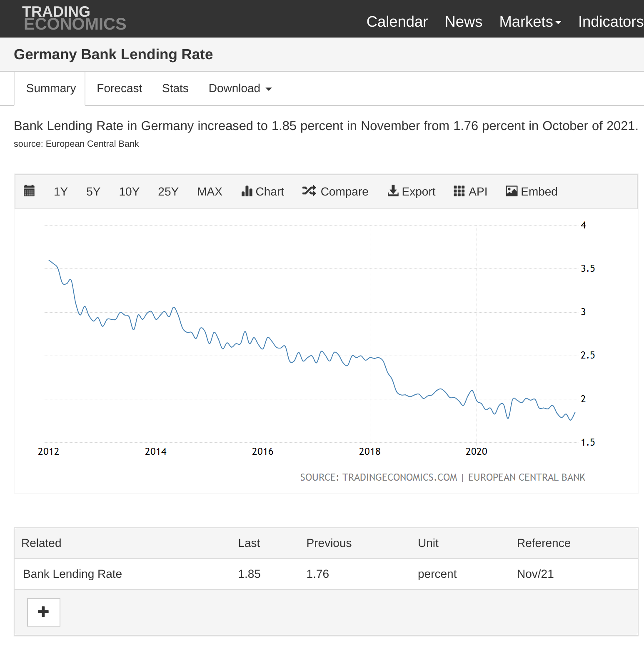Select the Summary tab
This screenshot has height=647, width=644.
[51, 88]
